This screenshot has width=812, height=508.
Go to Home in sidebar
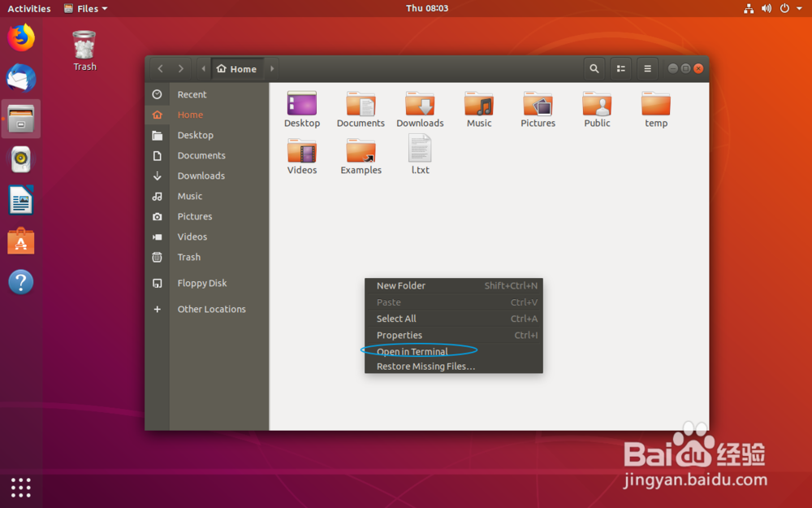click(206, 115)
